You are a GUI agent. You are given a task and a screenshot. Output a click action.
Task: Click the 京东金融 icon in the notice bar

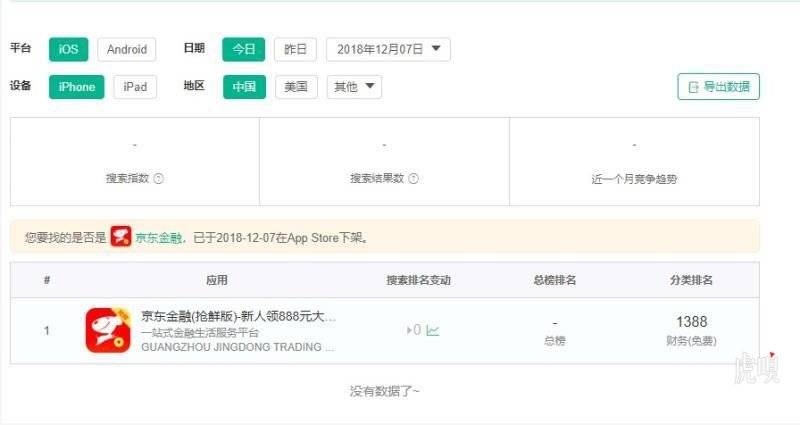(121, 236)
